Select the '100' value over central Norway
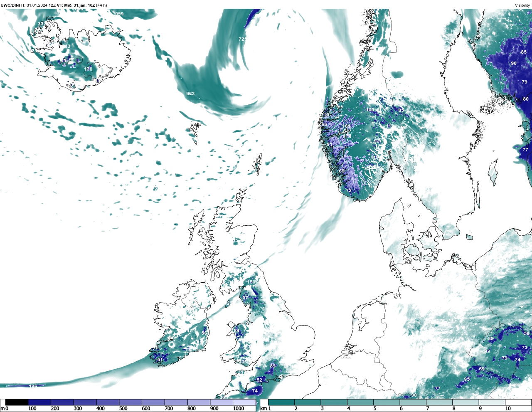Viewport: 532px width, 412px height. pyautogui.click(x=370, y=110)
